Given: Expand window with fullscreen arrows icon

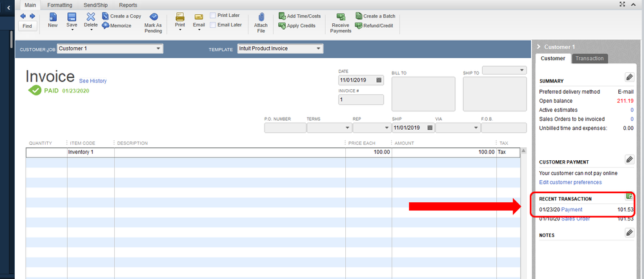Looking at the screenshot, I should tap(623, 4).
